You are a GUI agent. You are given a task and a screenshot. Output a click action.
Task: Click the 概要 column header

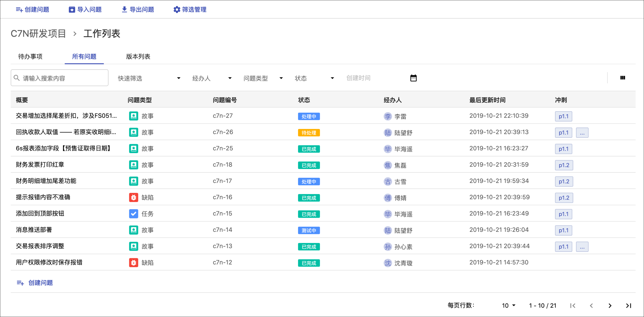coord(22,100)
